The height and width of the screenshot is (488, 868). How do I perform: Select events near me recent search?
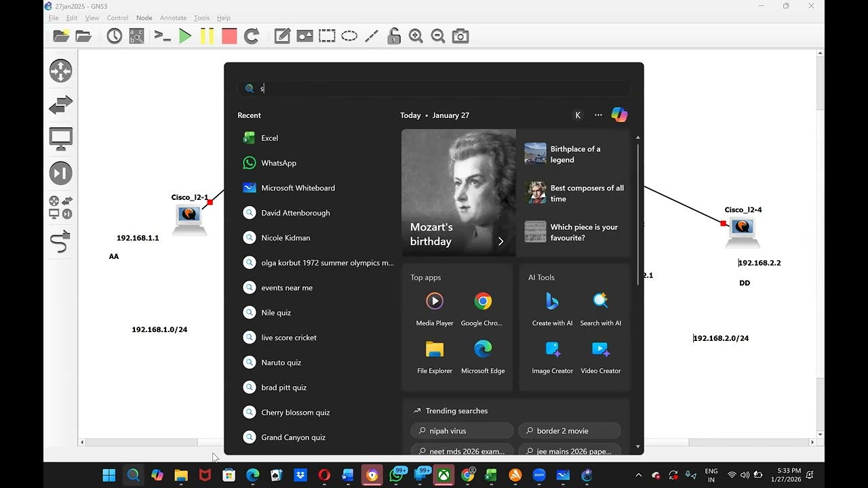pos(315,288)
